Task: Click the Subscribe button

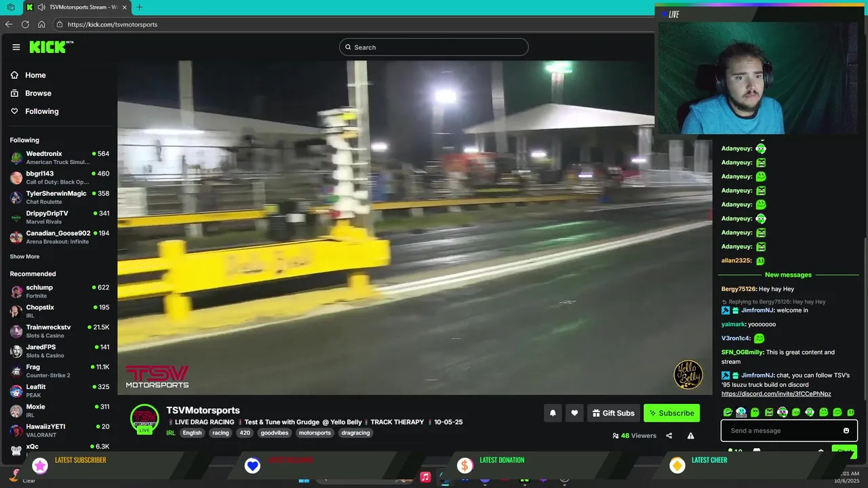Action: tap(671, 413)
